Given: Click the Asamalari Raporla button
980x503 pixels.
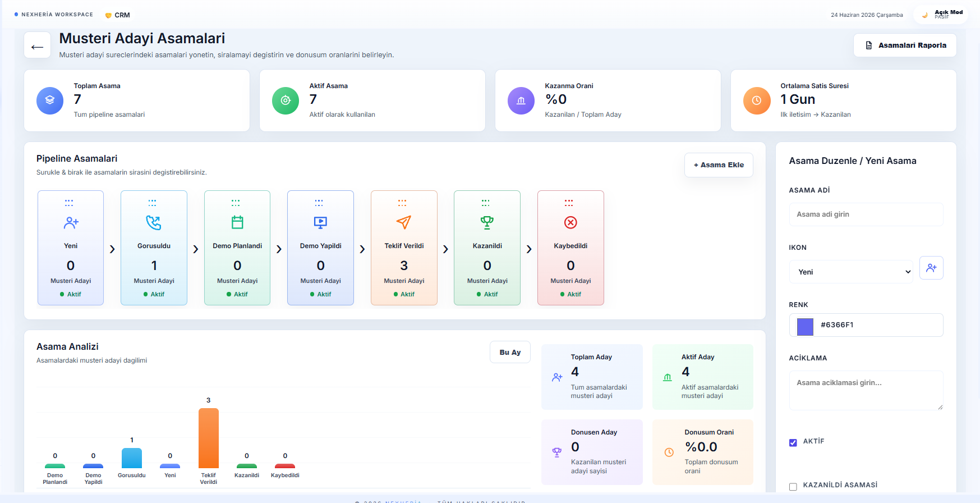Looking at the screenshot, I should 905,45.
